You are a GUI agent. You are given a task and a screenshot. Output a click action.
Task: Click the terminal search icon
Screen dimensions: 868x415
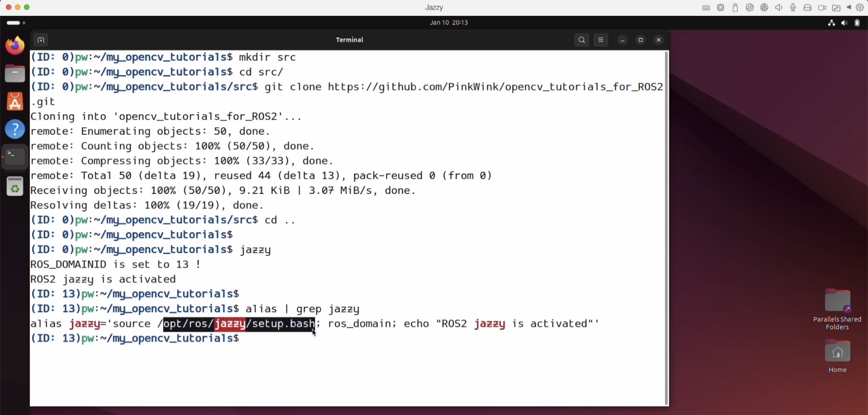pyautogui.click(x=582, y=40)
